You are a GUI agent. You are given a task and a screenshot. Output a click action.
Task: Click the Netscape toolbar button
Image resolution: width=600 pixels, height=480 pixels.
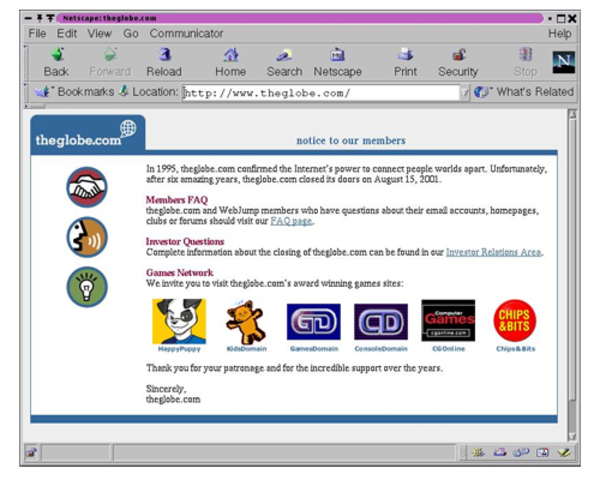tap(338, 62)
